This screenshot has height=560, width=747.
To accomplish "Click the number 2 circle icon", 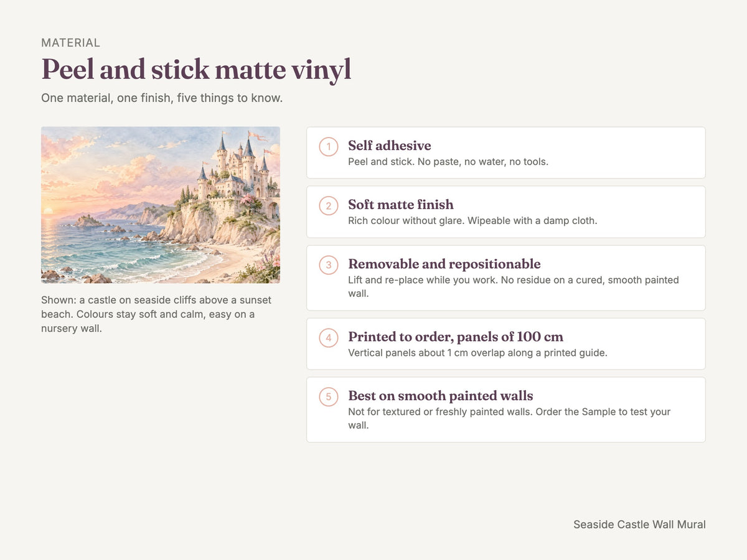I will coord(329,206).
